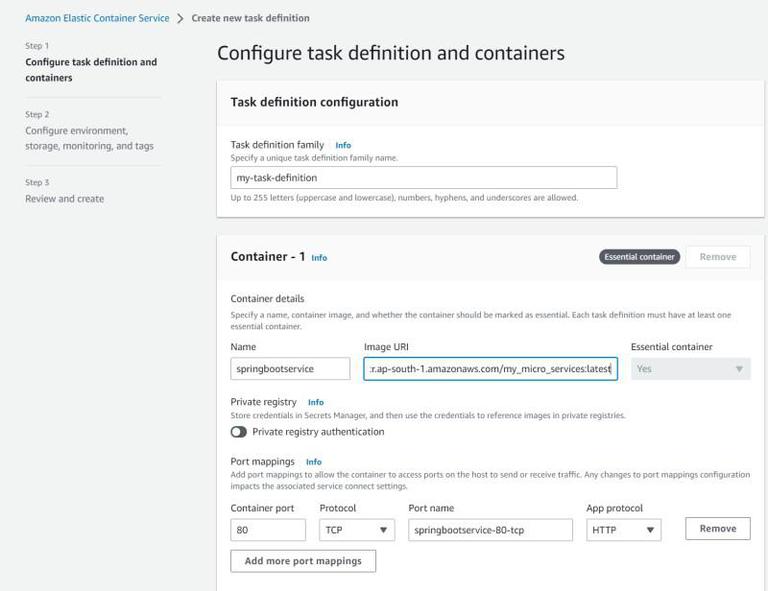Screen dimensions: 768x591
Task: Go to Amazon Elastic Container Service breadcrumb
Action: pyautogui.click(x=97, y=18)
